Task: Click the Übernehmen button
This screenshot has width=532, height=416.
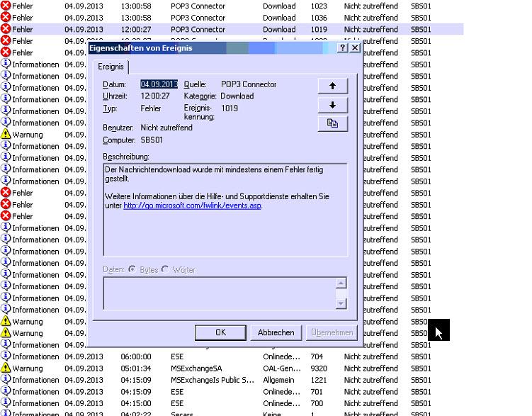Action: pos(332,332)
